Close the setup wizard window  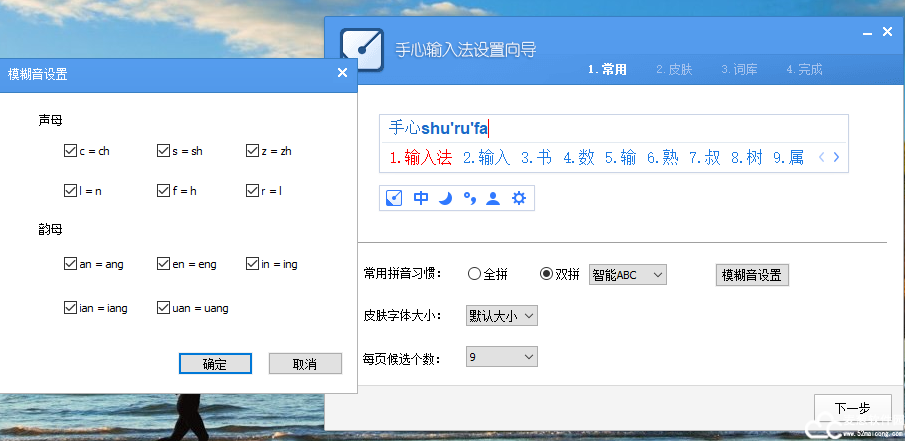[x=888, y=32]
